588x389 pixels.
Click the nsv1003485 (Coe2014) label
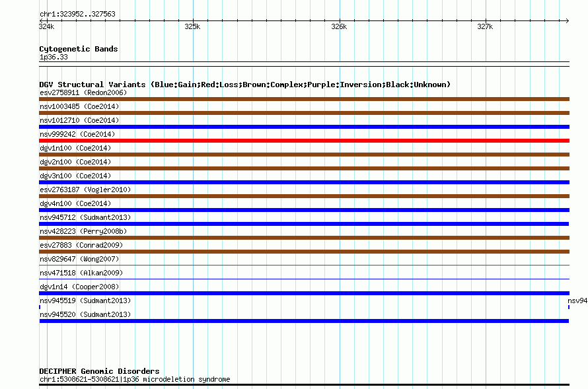tap(79, 106)
